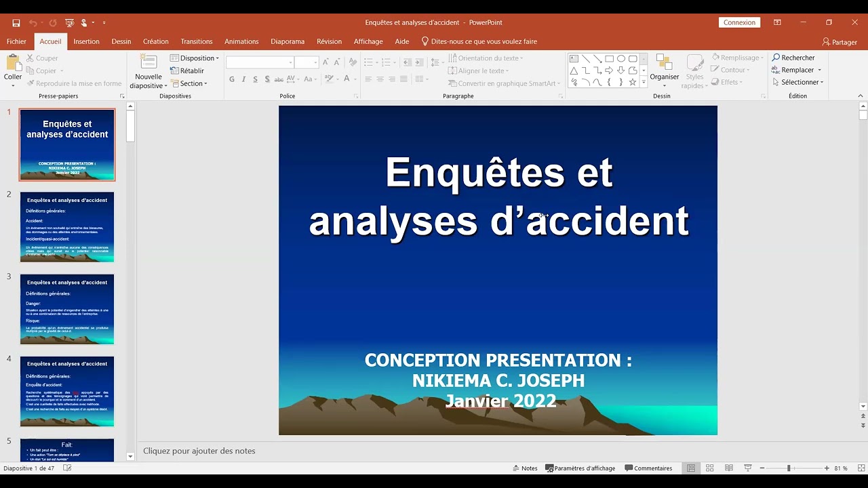Start Slide Show from the status bar icon
The height and width of the screenshot is (488, 868).
tap(748, 468)
